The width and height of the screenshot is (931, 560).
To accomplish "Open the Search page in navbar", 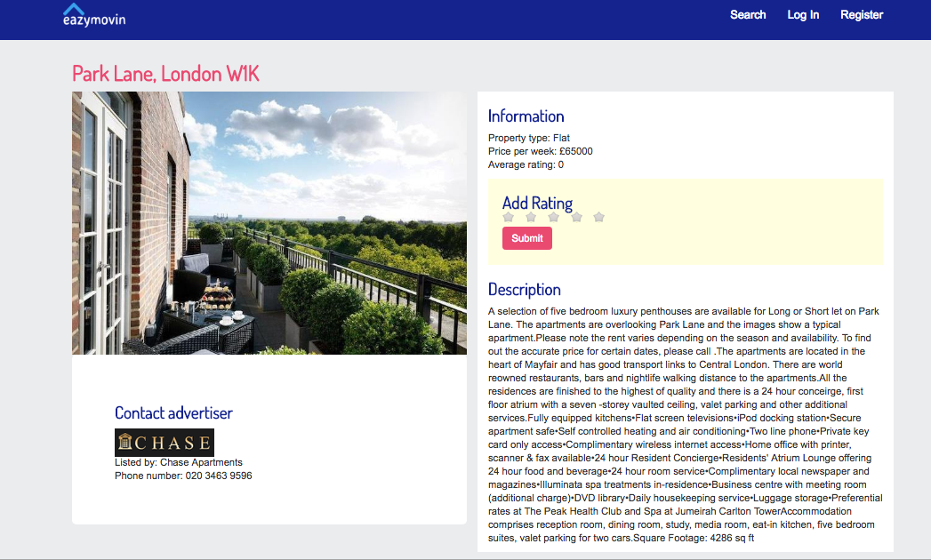I will [x=748, y=15].
